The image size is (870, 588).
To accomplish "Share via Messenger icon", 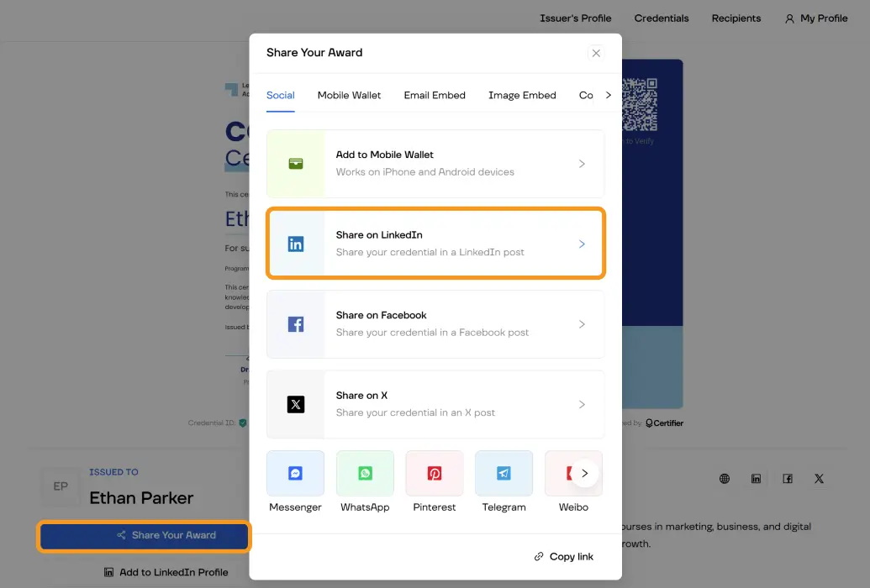I will (295, 473).
